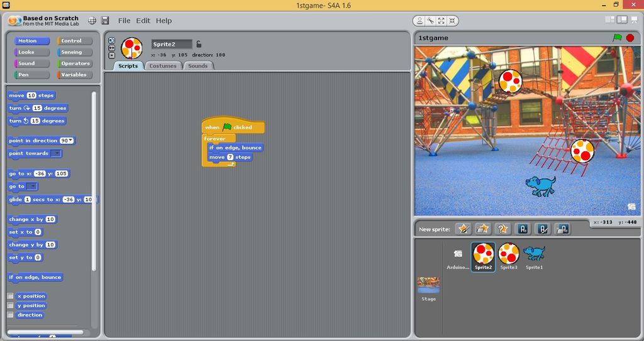
Task: Click the green flag to start
Action: pos(618,38)
